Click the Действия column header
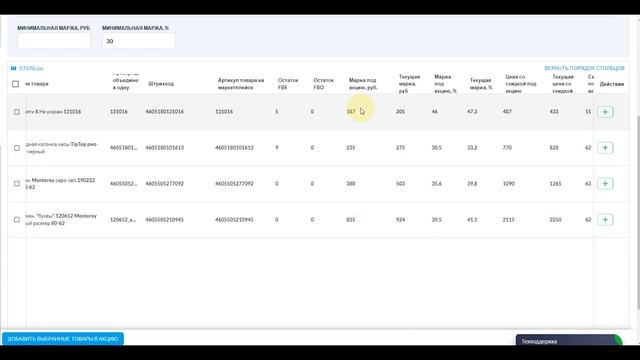640x360 pixels. coord(611,84)
